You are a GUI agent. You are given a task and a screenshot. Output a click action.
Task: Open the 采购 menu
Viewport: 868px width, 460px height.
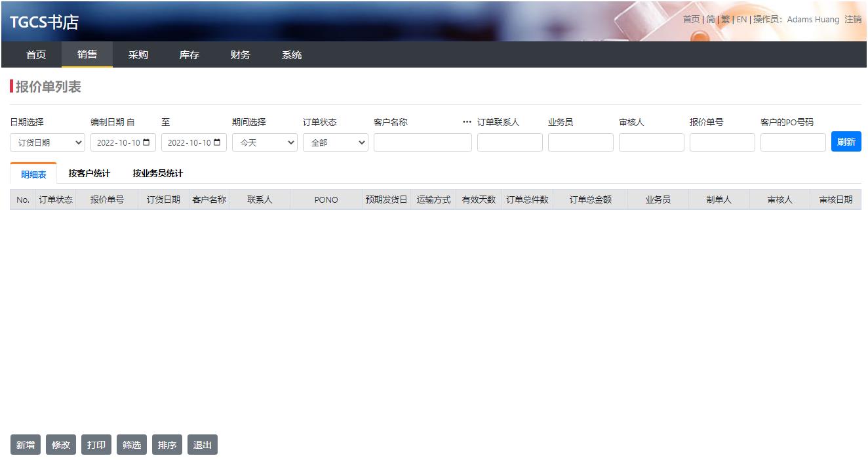pyautogui.click(x=138, y=55)
